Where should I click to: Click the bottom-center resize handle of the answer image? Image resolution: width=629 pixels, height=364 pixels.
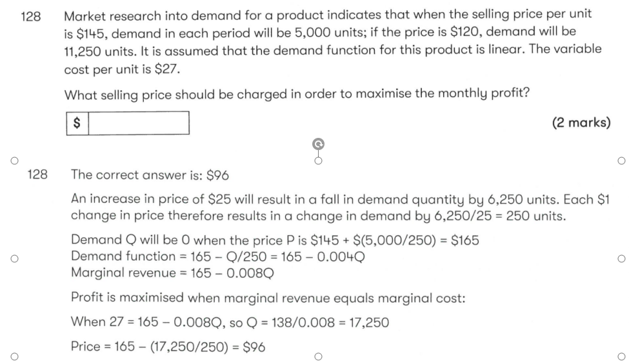[317, 356]
